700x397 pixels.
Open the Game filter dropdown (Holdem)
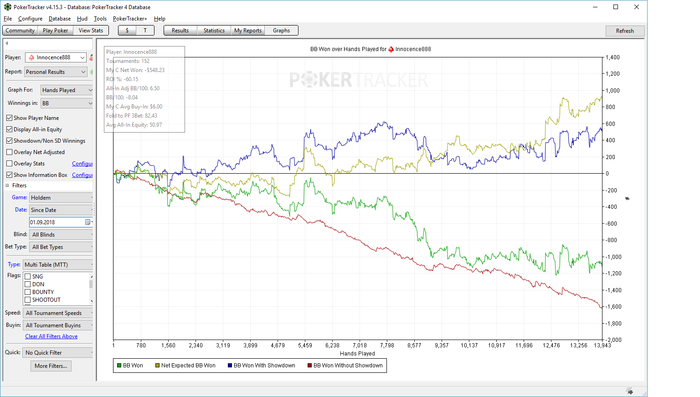61,197
